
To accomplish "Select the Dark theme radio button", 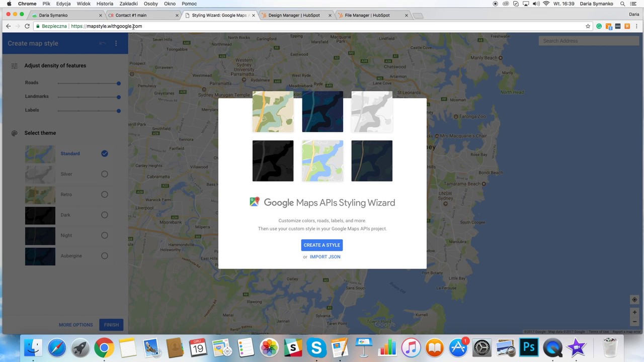I will click(x=105, y=215).
